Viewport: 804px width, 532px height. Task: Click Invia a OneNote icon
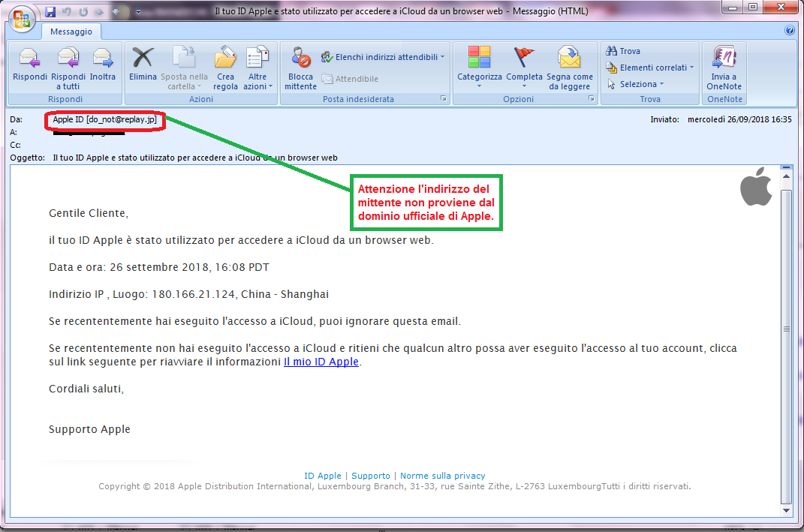pos(724,57)
